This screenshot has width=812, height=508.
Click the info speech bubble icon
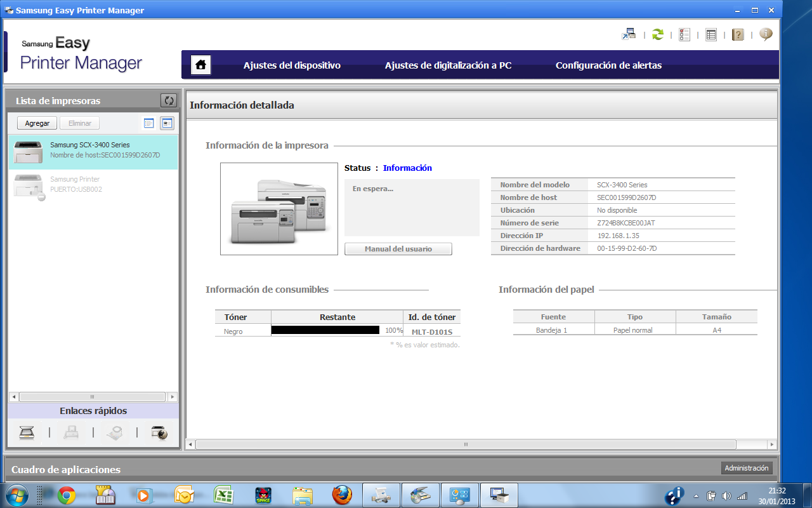pyautogui.click(x=766, y=34)
